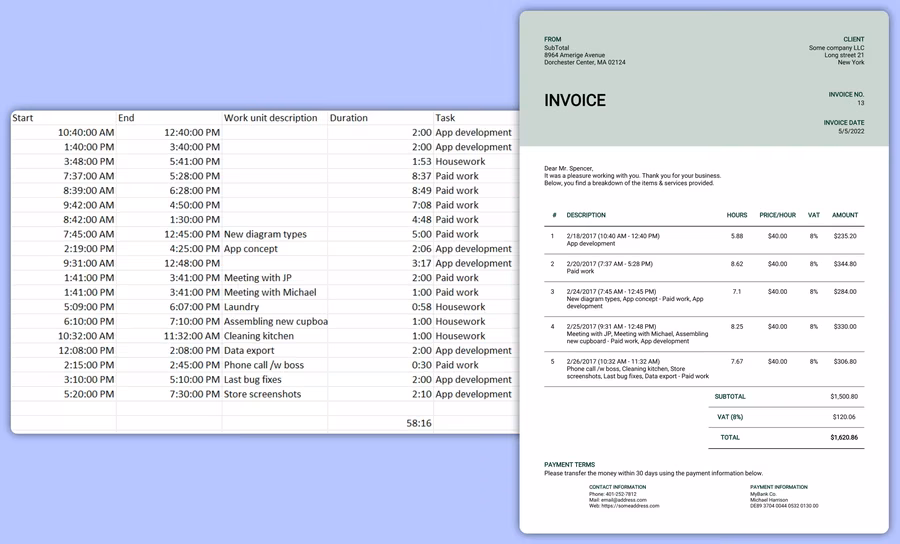Screen dimensions: 900x544
Task: Select the Cleaning kitchen description cell
Action: pyautogui.click(x=275, y=336)
